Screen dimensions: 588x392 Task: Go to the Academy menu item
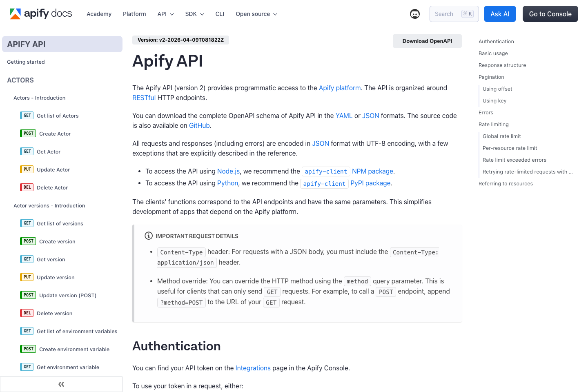[x=99, y=14]
